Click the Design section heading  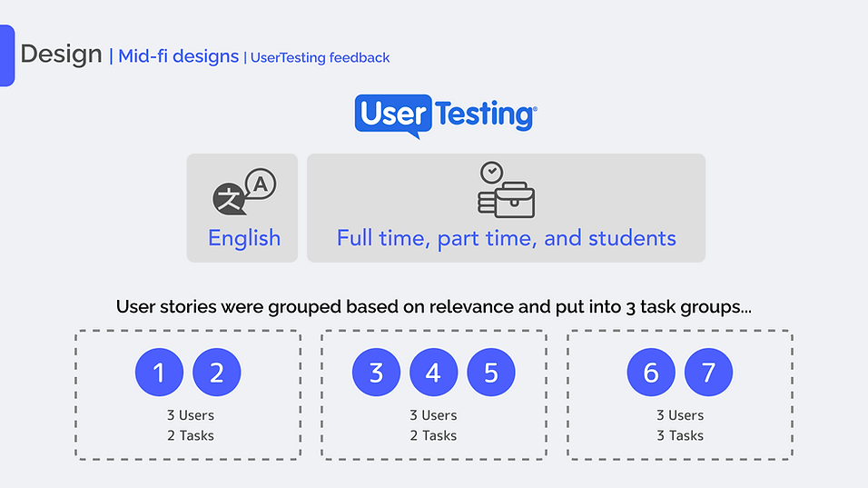pyautogui.click(x=61, y=55)
